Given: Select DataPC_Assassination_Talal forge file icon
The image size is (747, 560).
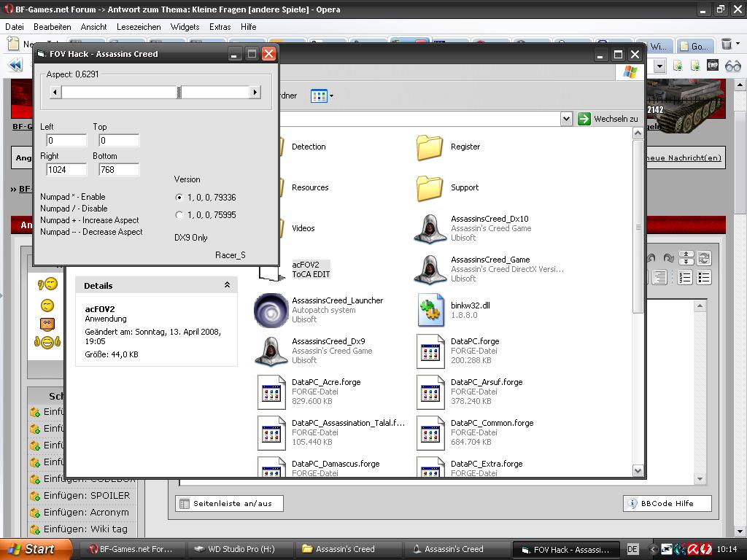Looking at the screenshot, I should 271,433.
